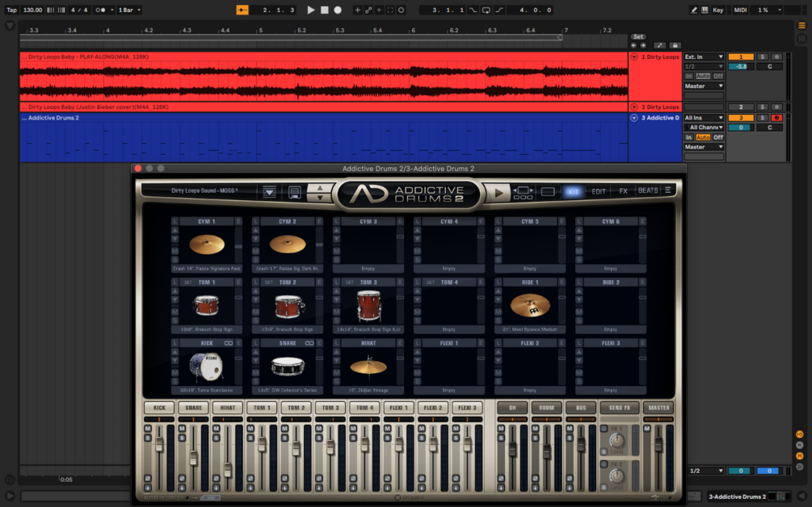Solo the SNARE mixer channel
The width and height of the screenshot is (812, 507).
[x=183, y=438]
